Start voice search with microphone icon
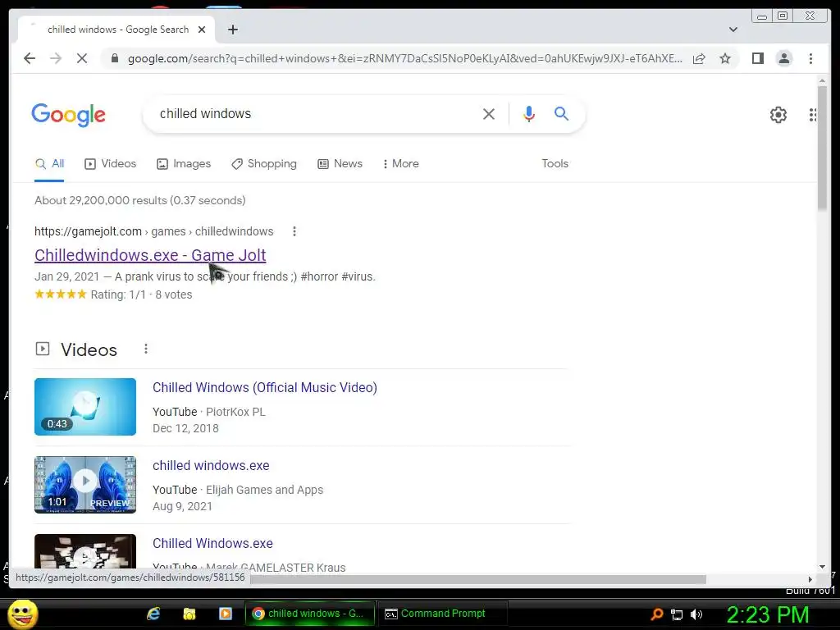 pyautogui.click(x=529, y=114)
